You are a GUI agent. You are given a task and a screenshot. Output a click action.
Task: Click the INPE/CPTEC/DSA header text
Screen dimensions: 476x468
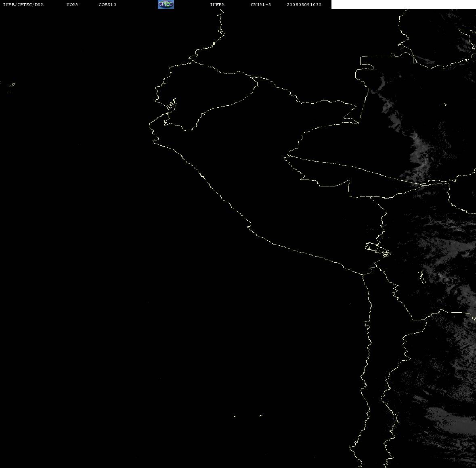click(x=23, y=4)
